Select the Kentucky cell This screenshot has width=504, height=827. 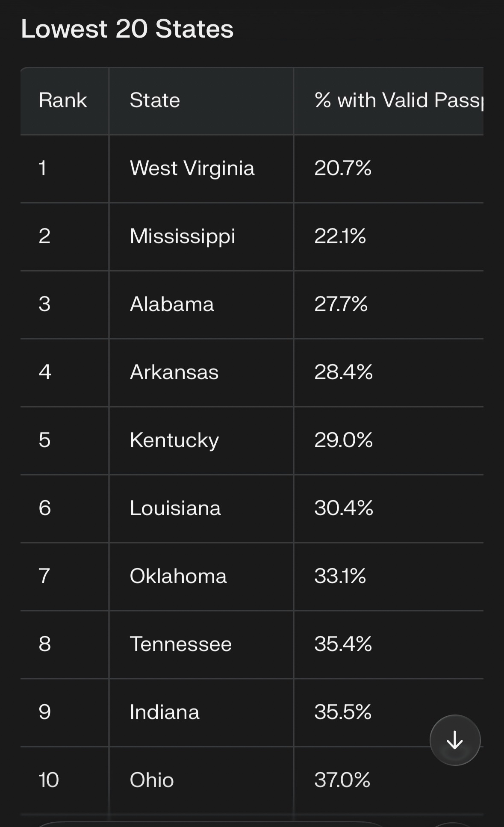[174, 440]
